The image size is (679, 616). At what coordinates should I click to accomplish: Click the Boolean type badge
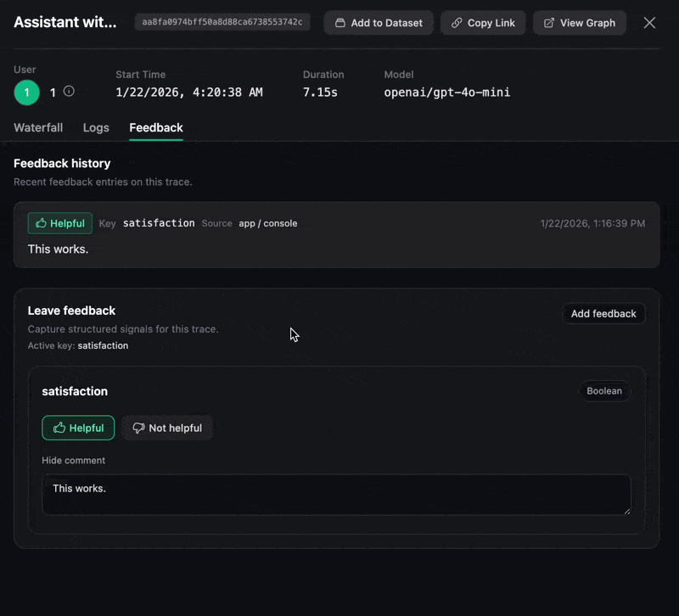604,391
